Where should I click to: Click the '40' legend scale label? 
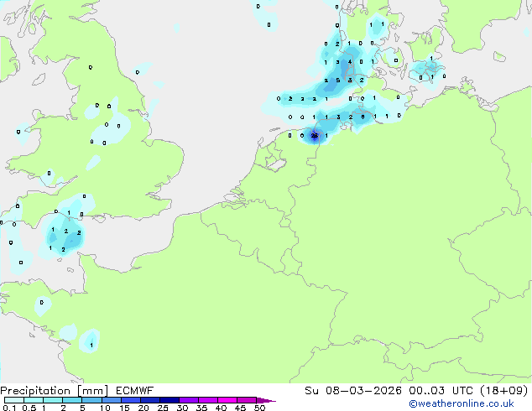[221, 408]
